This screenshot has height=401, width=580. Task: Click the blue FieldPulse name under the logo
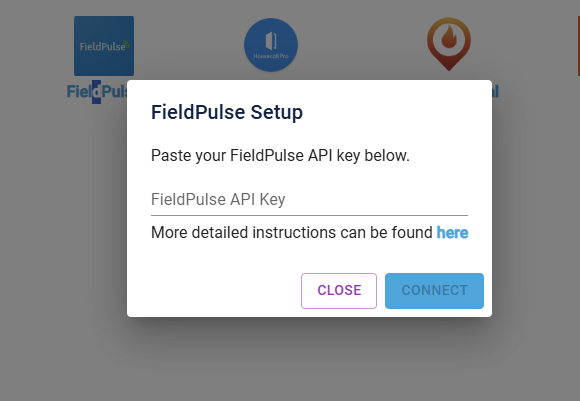(x=97, y=92)
